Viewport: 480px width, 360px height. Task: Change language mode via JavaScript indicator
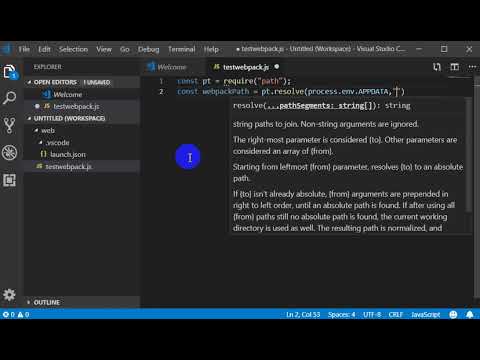click(426, 314)
